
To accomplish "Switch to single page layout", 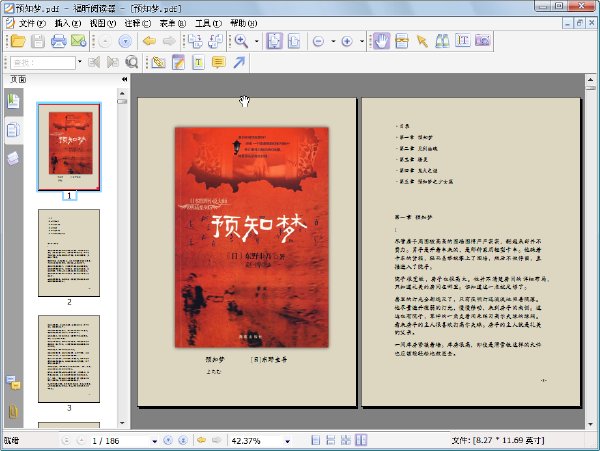I will tap(316, 440).
